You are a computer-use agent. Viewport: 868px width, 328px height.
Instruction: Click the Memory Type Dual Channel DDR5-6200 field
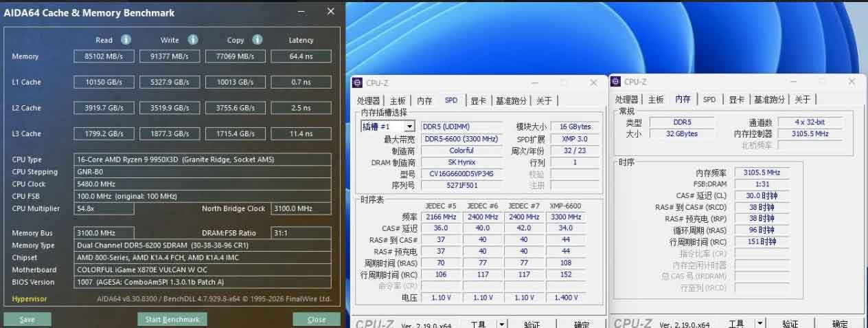pos(203,245)
